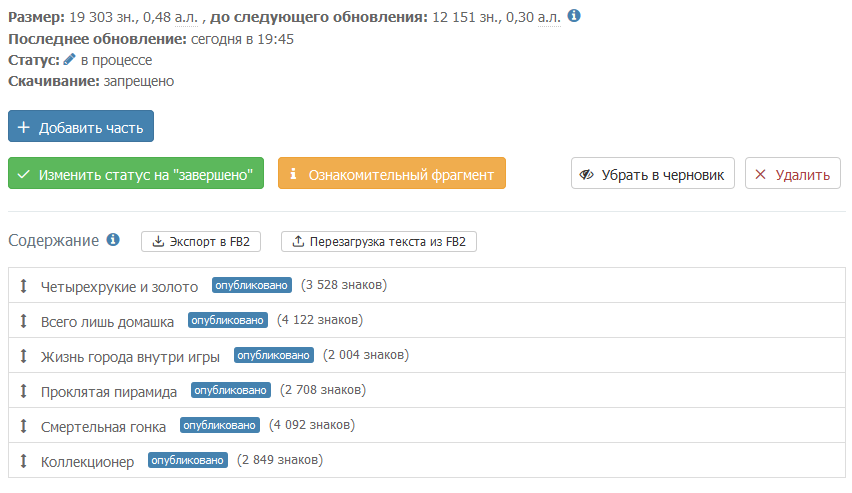Click the info icon next to size stats
The image size is (852, 493).
point(574,17)
